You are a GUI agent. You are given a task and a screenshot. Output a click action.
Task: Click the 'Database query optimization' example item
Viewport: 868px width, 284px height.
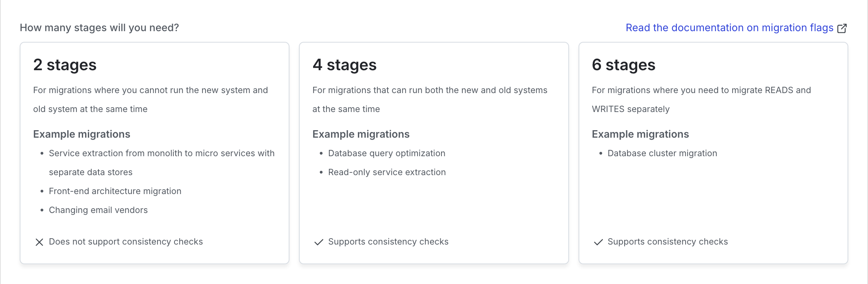[x=386, y=153]
